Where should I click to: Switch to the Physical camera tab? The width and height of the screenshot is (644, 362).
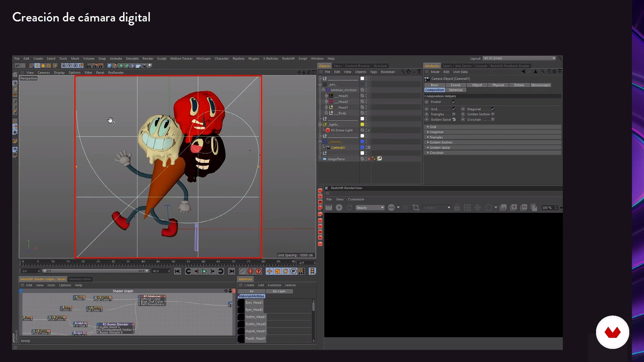[498, 85]
